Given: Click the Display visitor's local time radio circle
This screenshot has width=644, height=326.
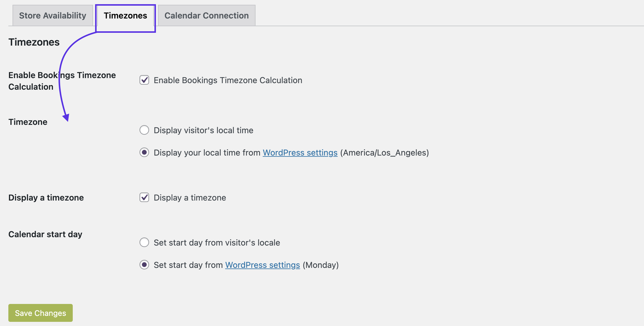Looking at the screenshot, I should [144, 130].
